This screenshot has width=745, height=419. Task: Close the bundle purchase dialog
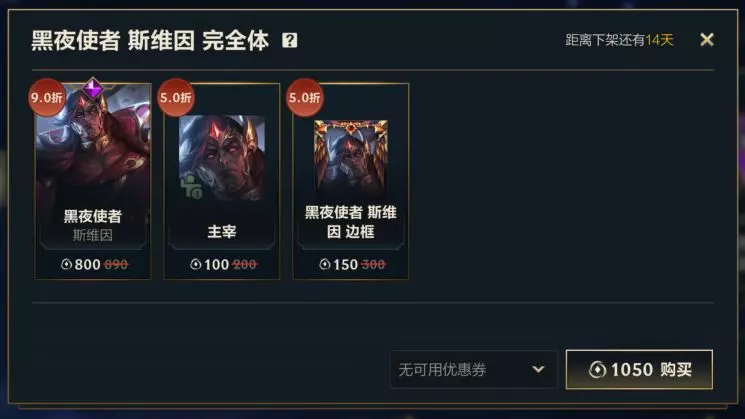click(x=707, y=39)
